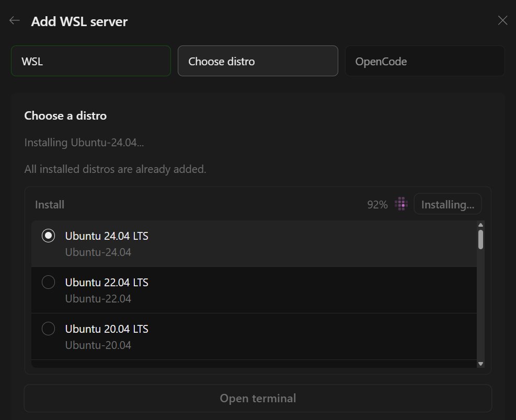
Task: Click the Choose a distro heading
Action: (x=65, y=116)
